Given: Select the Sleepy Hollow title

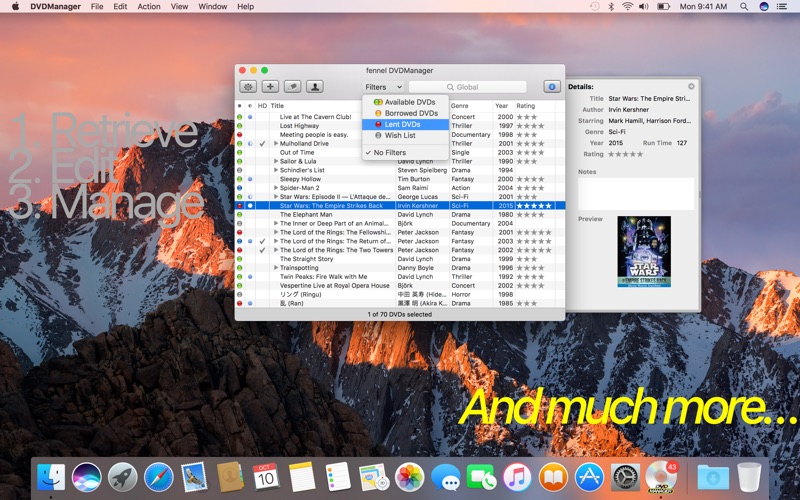Looking at the screenshot, I should [300, 179].
